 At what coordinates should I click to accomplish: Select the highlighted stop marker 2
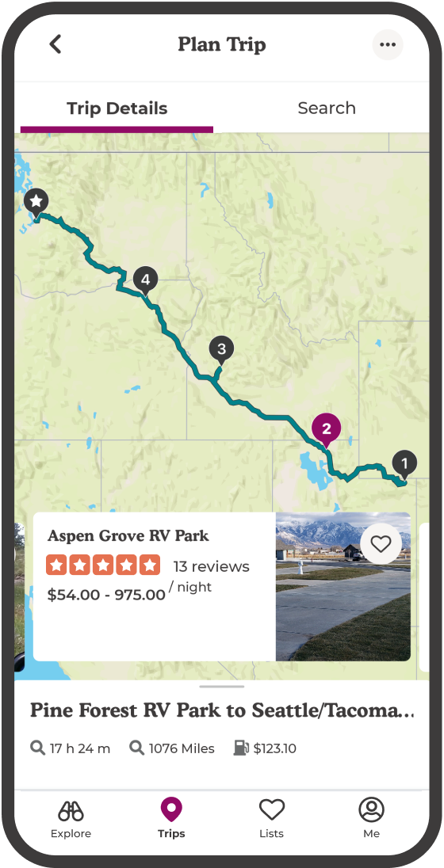pyautogui.click(x=326, y=431)
